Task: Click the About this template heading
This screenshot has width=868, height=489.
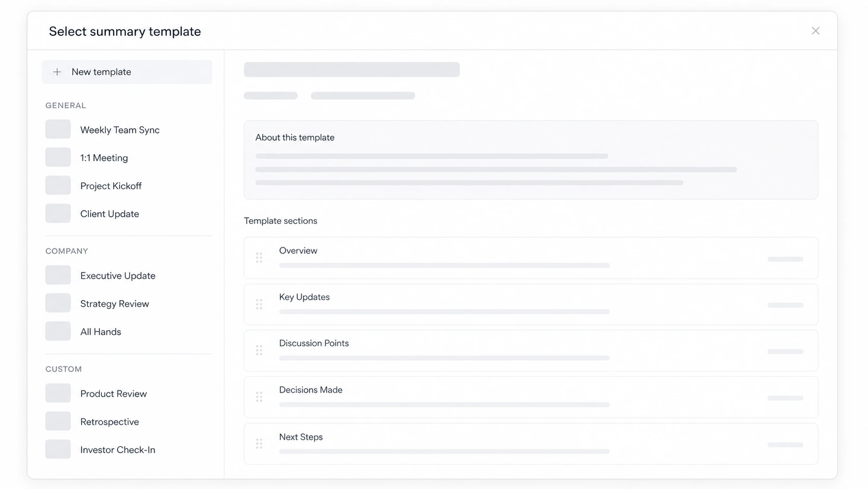Action: (295, 138)
